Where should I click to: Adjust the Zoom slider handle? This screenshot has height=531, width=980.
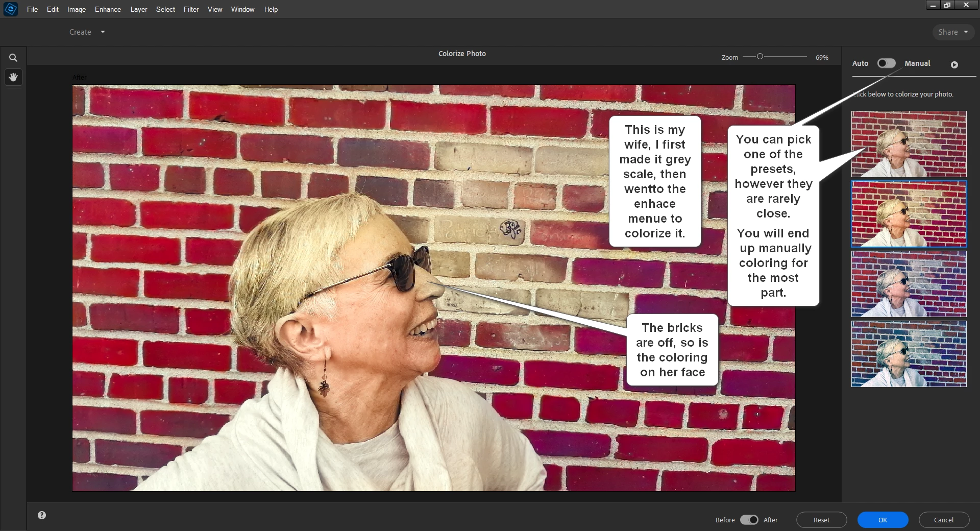tap(760, 57)
